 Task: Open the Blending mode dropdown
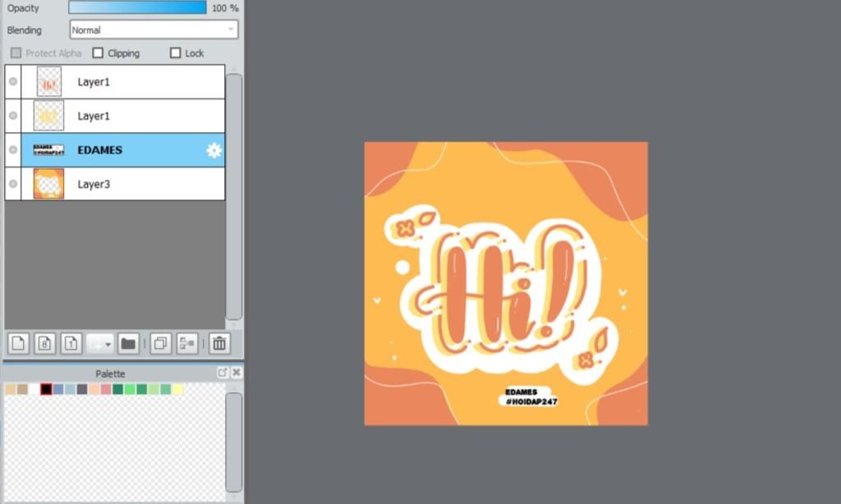click(x=154, y=30)
